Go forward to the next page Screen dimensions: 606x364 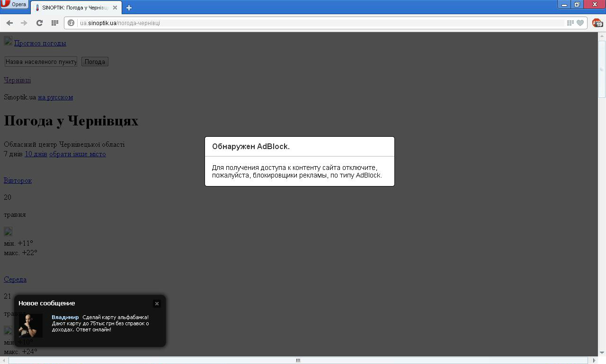tap(24, 23)
